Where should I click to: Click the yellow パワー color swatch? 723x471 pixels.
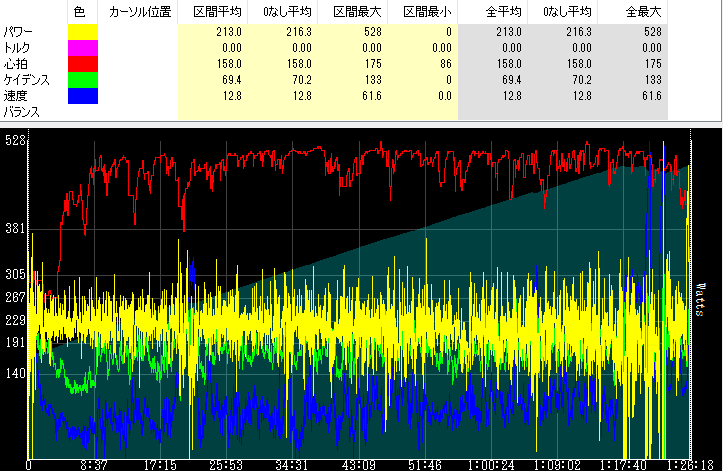tap(83, 32)
